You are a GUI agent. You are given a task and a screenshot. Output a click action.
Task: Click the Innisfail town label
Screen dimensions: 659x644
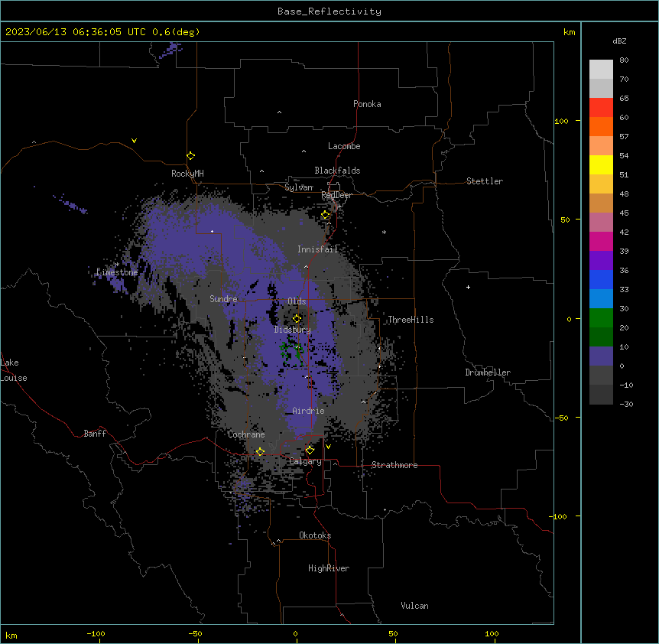(318, 249)
